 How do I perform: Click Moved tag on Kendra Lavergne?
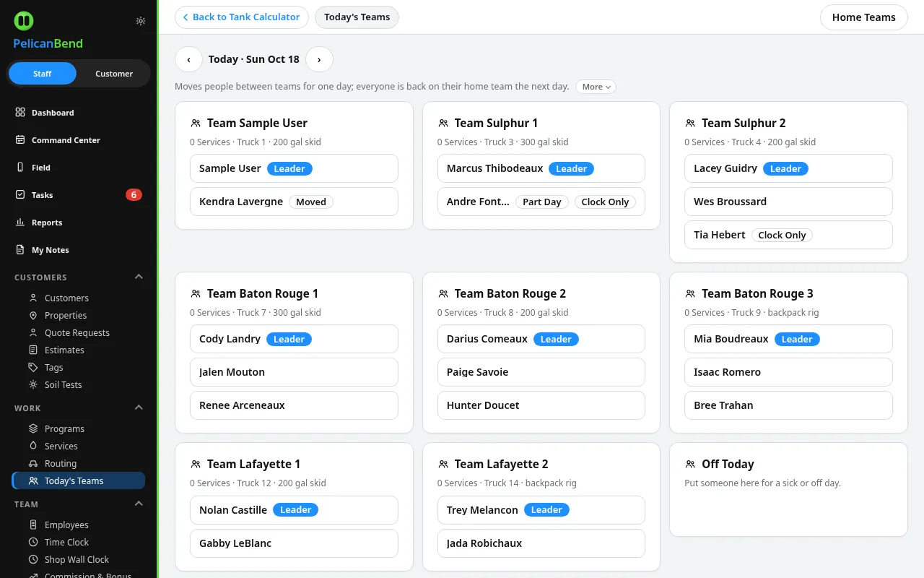311,202
